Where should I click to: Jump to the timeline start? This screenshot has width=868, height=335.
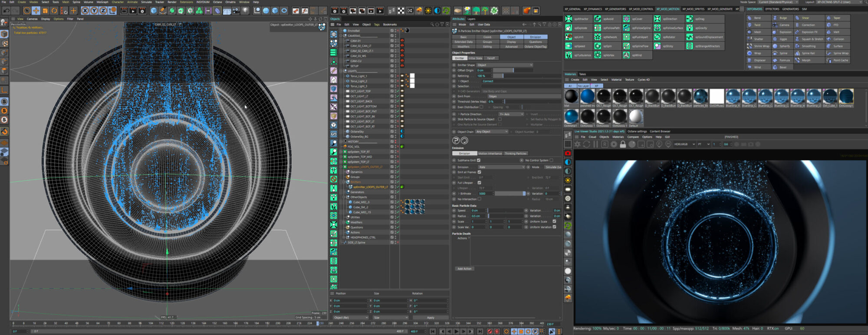(x=433, y=332)
